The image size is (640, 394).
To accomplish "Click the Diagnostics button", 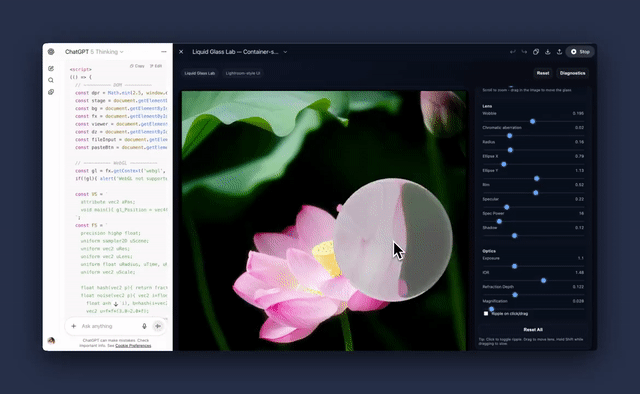I will click(x=573, y=73).
